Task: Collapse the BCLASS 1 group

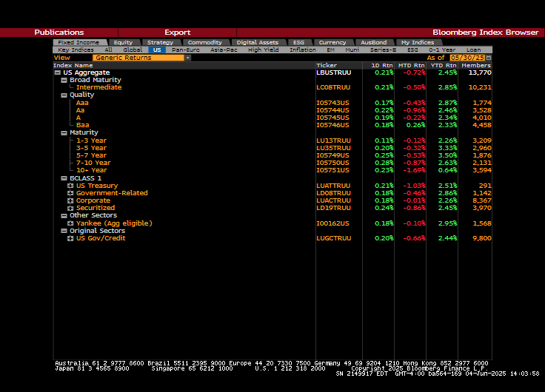Action: pos(64,178)
